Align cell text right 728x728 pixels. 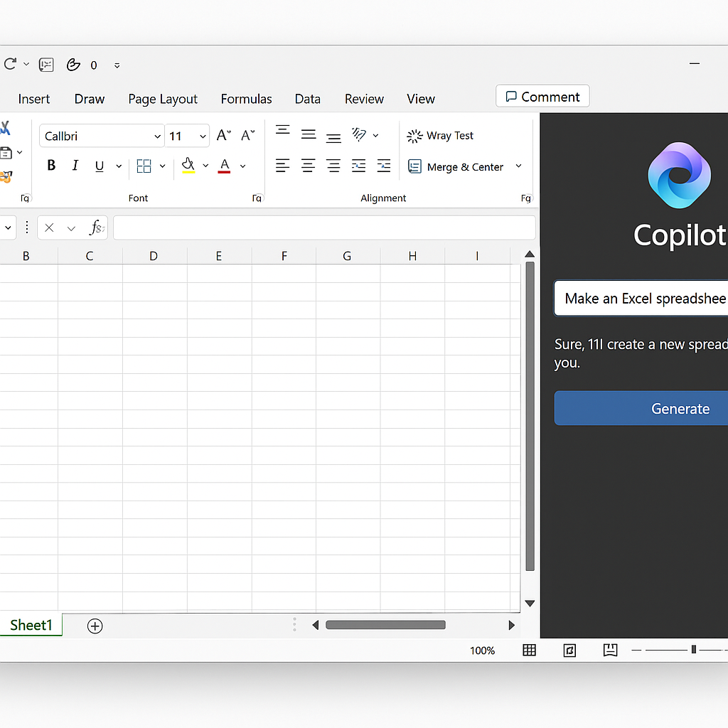(333, 166)
